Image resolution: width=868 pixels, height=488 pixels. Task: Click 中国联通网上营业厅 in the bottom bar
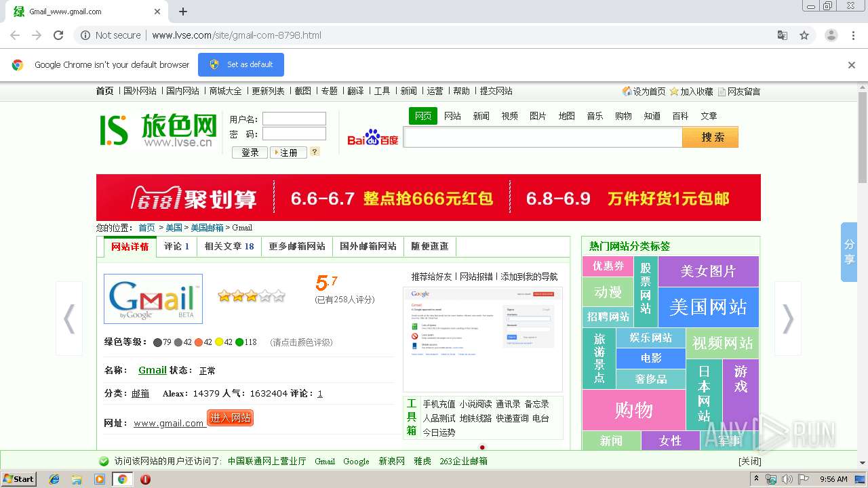click(x=267, y=462)
